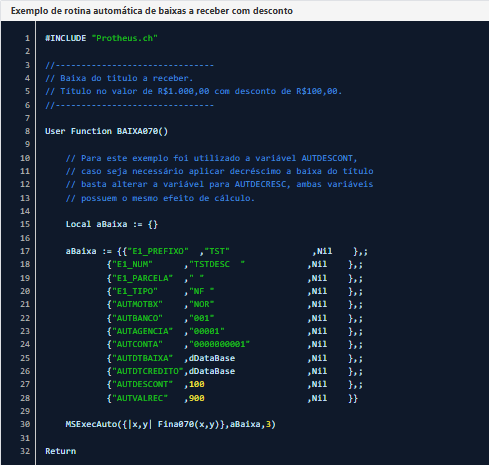Image resolution: width=489 pixels, height=465 pixels.
Task: Click the comment mentioning R$1.000,00 com desconto
Action: [x=194, y=91]
